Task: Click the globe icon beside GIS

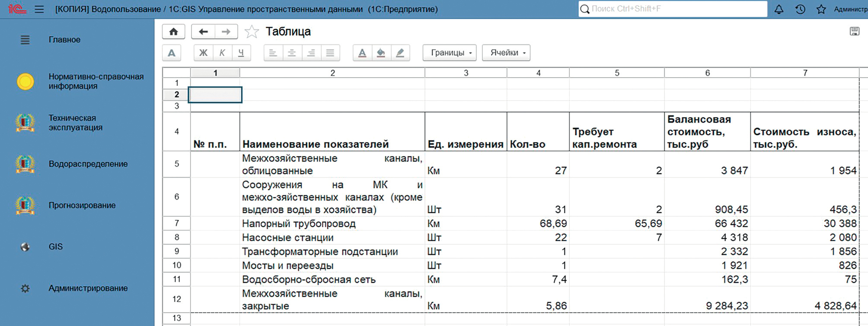Action: pyautogui.click(x=25, y=247)
